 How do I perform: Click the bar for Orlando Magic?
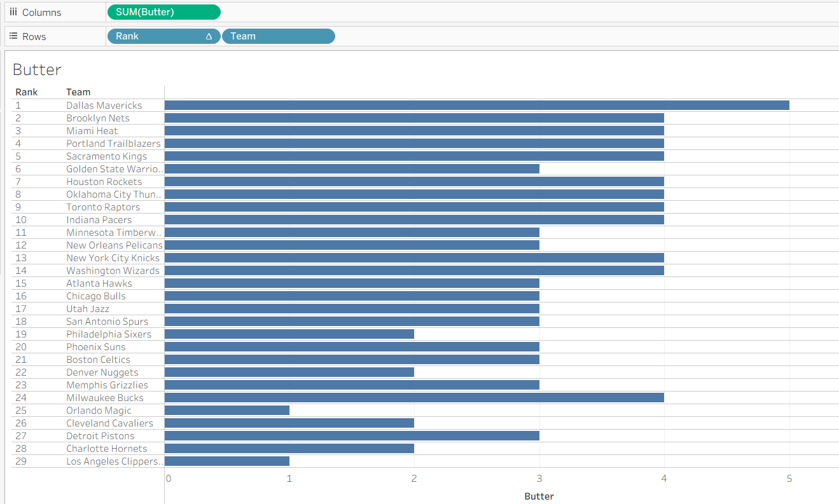pyautogui.click(x=227, y=411)
